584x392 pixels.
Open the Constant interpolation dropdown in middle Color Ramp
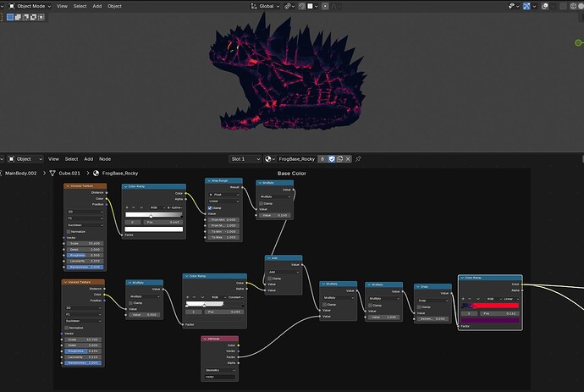235,297
